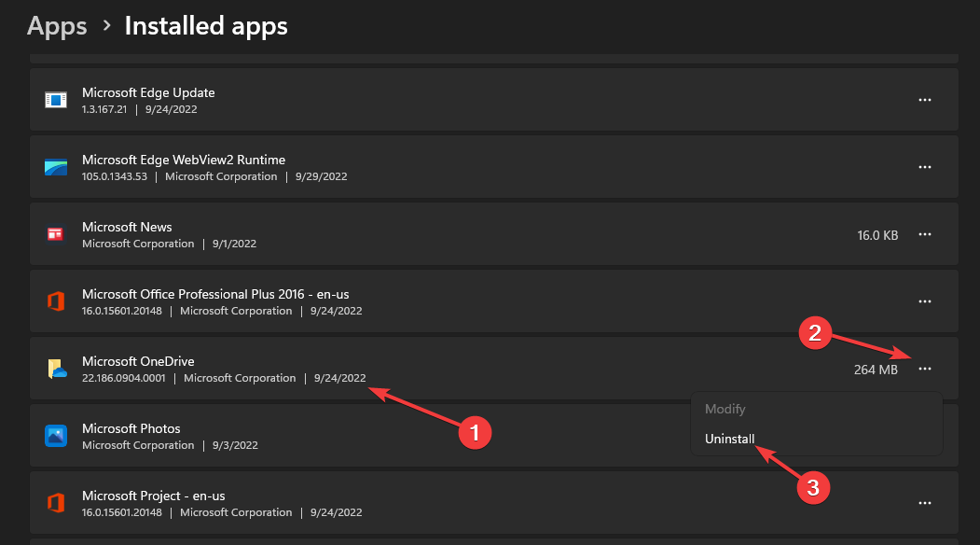Click the Microsoft News app icon

tap(56, 234)
